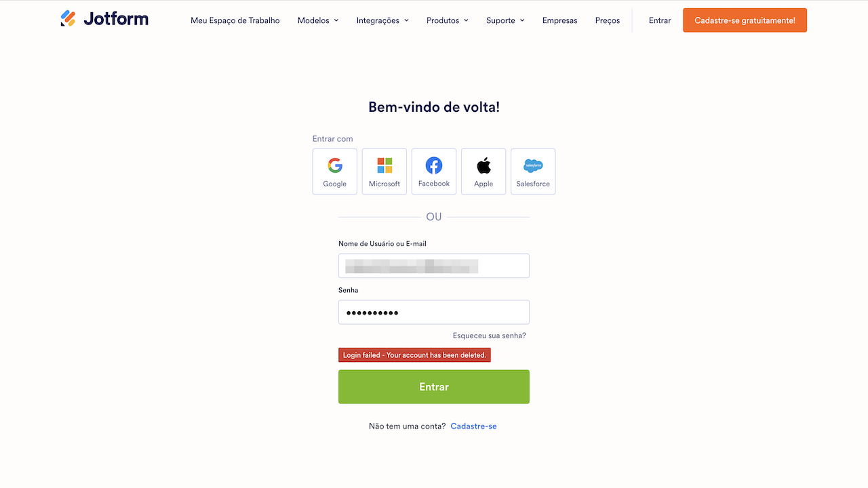
Task: Open the Suporte dropdown menu
Action: click(505, 20)
